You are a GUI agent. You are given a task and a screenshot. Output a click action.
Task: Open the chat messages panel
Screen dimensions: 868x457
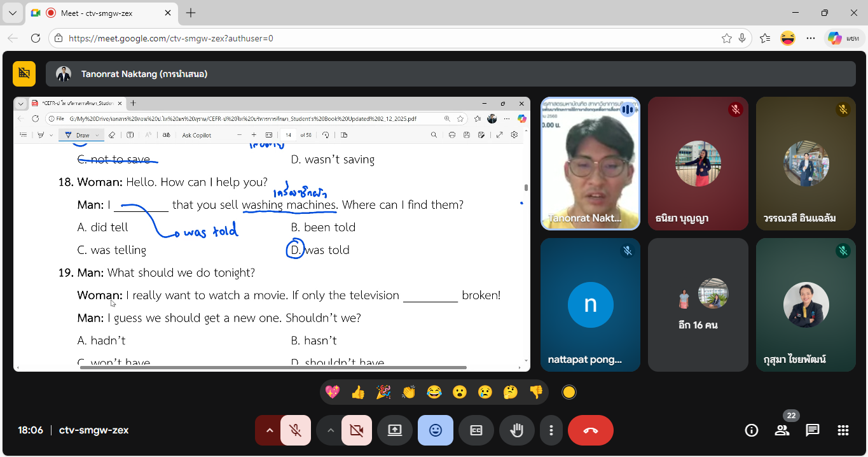(812, 430)
